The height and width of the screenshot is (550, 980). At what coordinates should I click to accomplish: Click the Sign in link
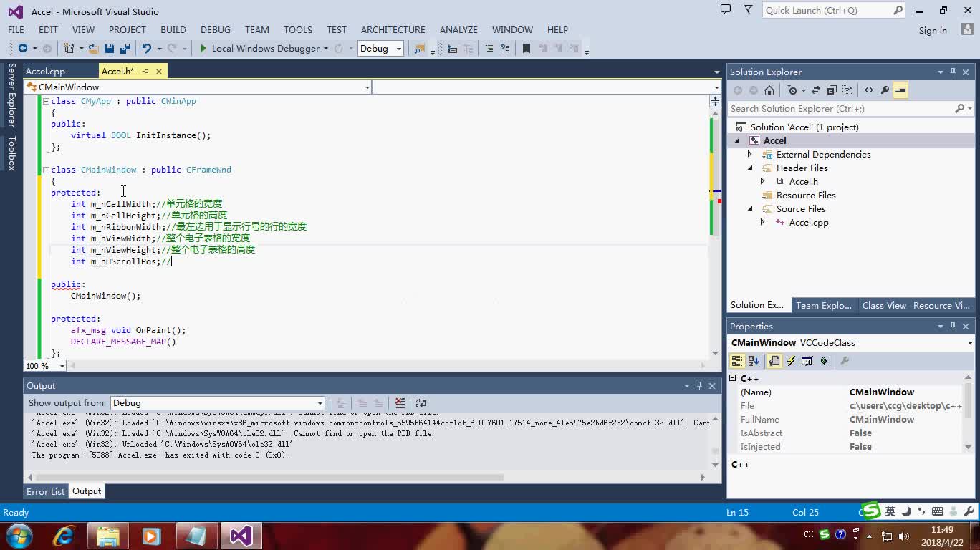[x=932, y=30]
